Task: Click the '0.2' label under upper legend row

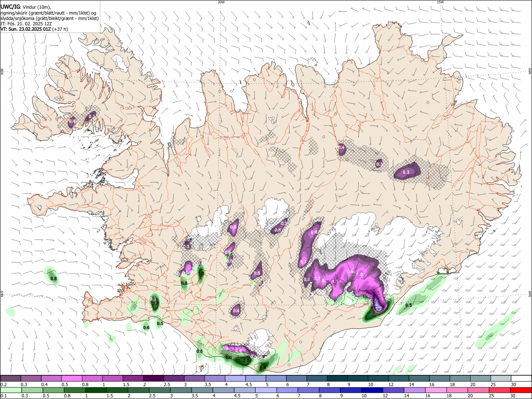Action: pyautogui.click(x=3, y=384)
